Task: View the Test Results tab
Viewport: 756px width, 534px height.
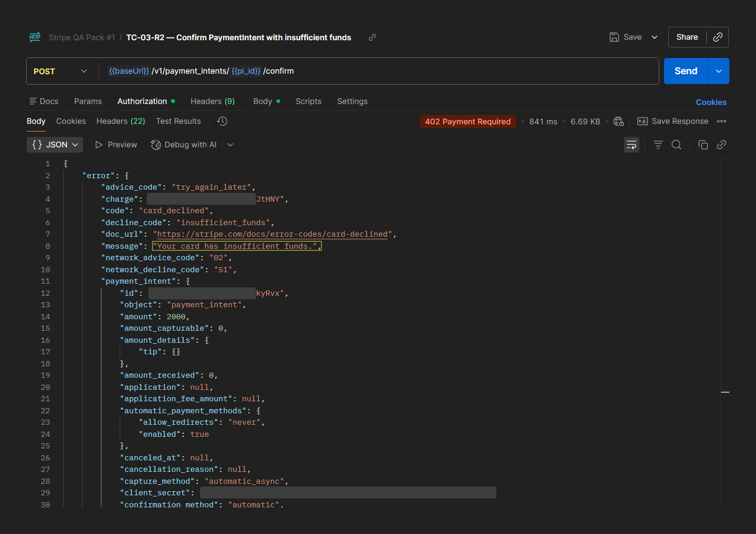Action: point(178,121)
